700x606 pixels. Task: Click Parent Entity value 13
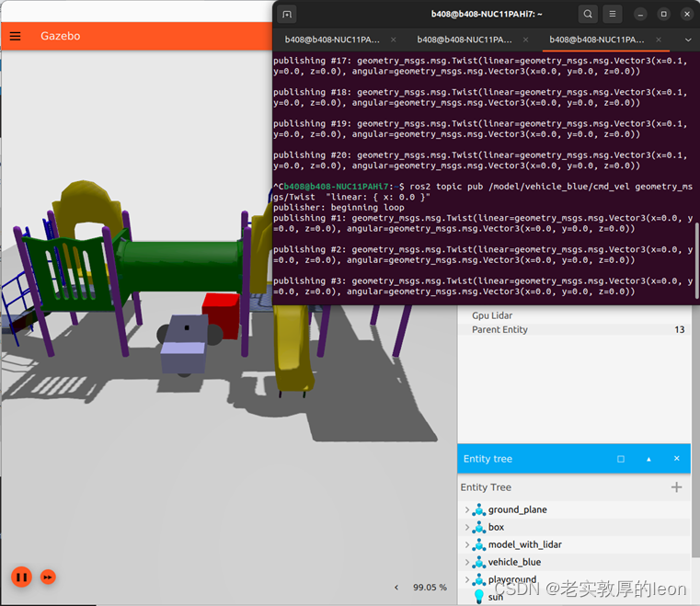[679, 329]
